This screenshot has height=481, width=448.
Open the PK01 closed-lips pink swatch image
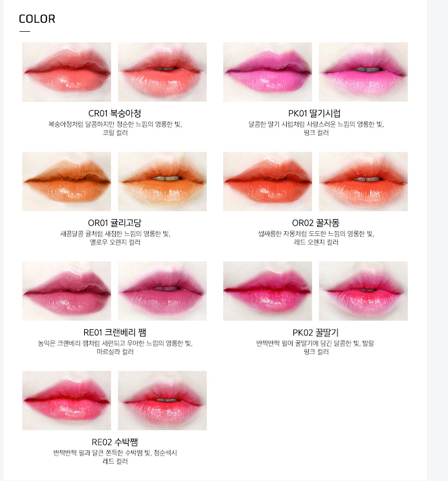point(268,72)
